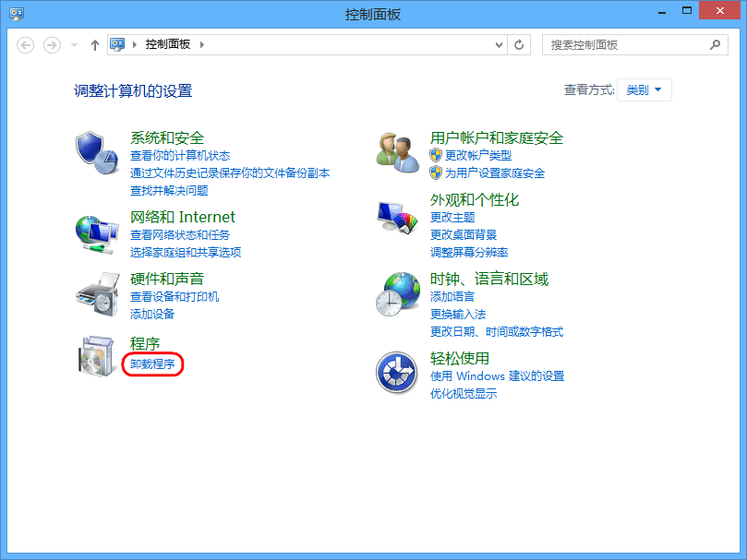Open the 用户帐户和家庭安全 people icon
747x560 pixels.
[398, 153]
